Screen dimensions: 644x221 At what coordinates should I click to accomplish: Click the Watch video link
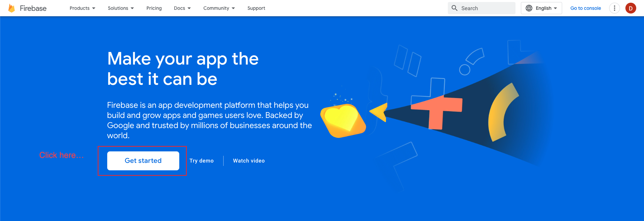[249, 161]
